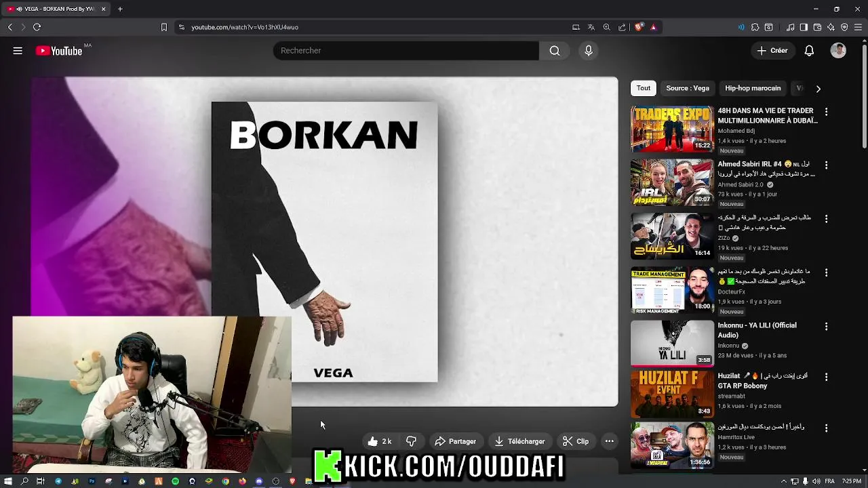Open options menu for ZiZo video
Viewport: 868px width, 488px height.
click(826, 218)
